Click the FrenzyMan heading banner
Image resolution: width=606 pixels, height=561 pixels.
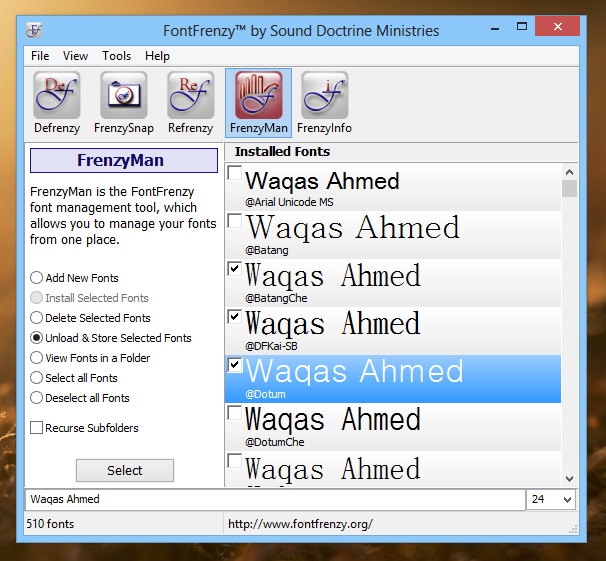[x=124, y=160]
